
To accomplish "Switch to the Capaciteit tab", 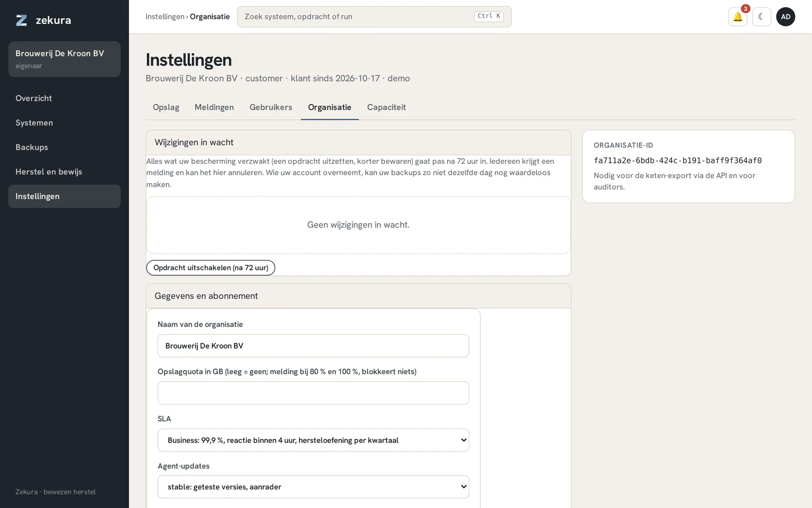I will (x=387, y=107).
